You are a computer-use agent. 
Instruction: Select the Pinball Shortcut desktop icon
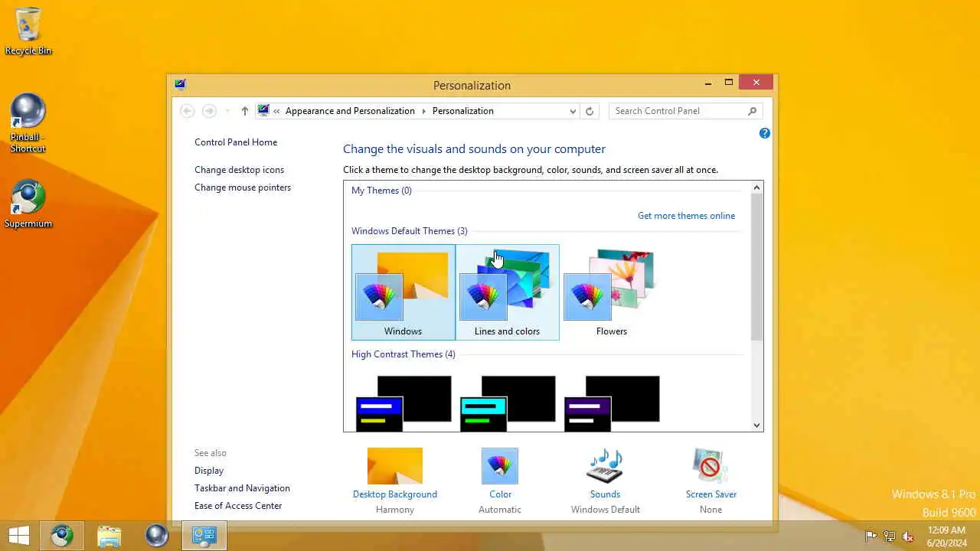click(28, 123)
